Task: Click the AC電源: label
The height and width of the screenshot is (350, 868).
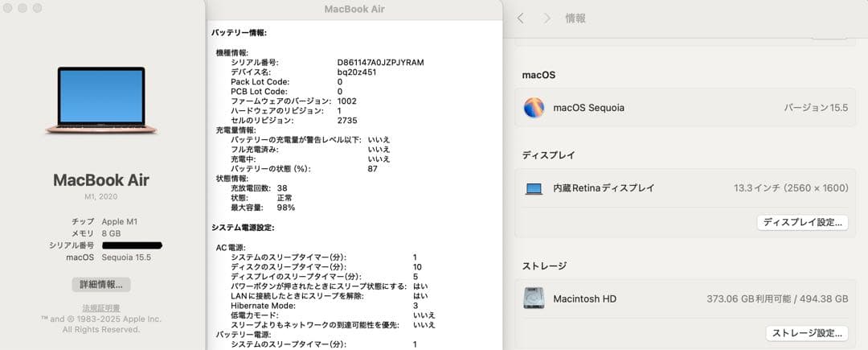Action: (231, 248)
